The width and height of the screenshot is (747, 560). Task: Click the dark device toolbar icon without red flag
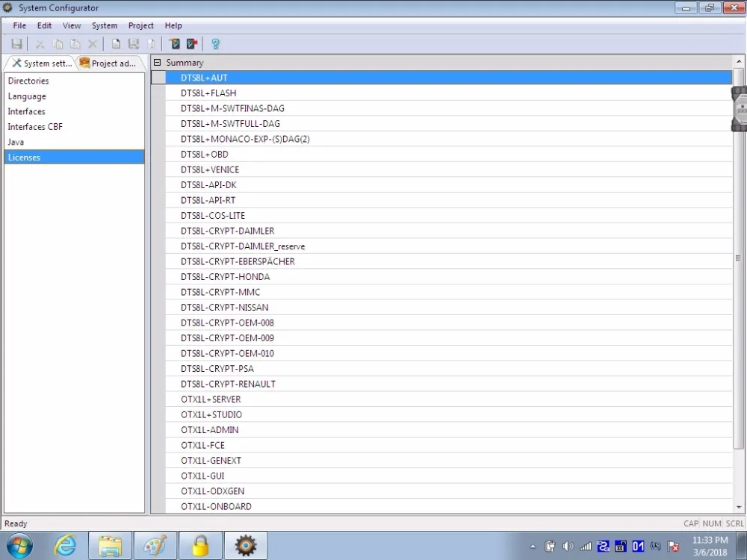[x=175, y=44]
